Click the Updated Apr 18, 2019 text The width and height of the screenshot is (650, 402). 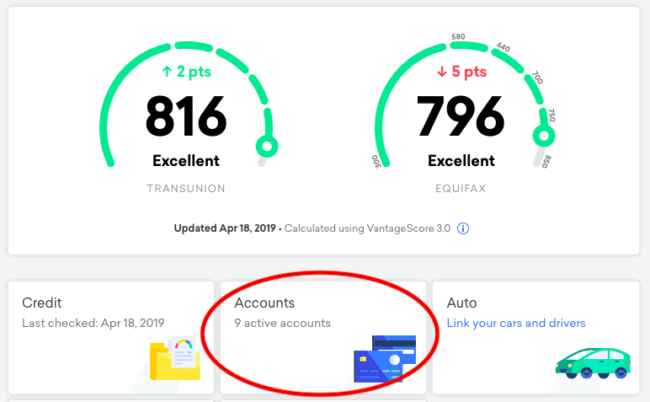coord(225,228)
